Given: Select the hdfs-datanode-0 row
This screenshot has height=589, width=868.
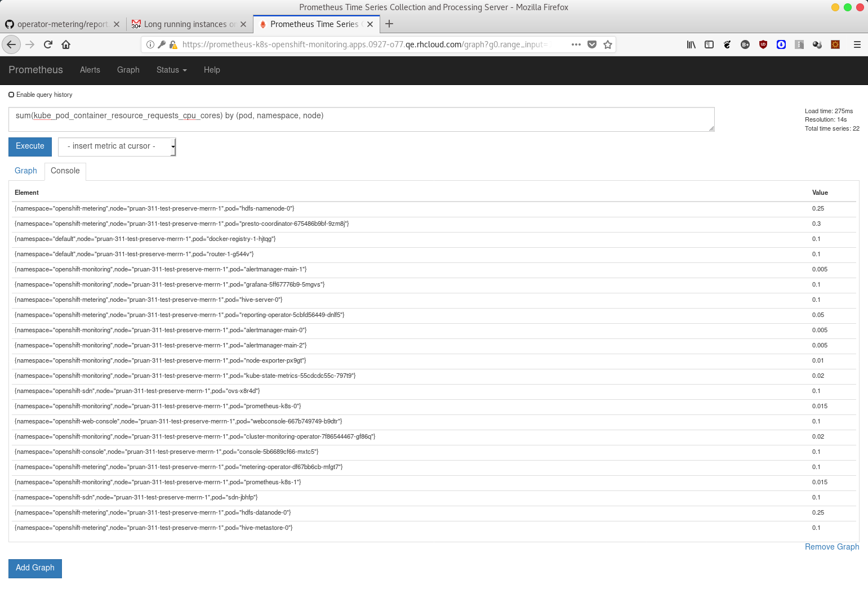Looking at the screenshot, I should (434, 513).
